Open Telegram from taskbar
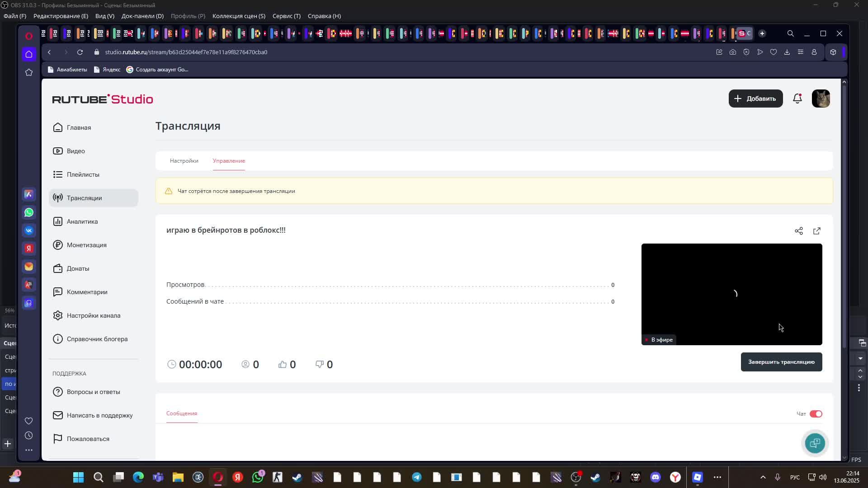868x488 pixels. [x=417, y=478]
